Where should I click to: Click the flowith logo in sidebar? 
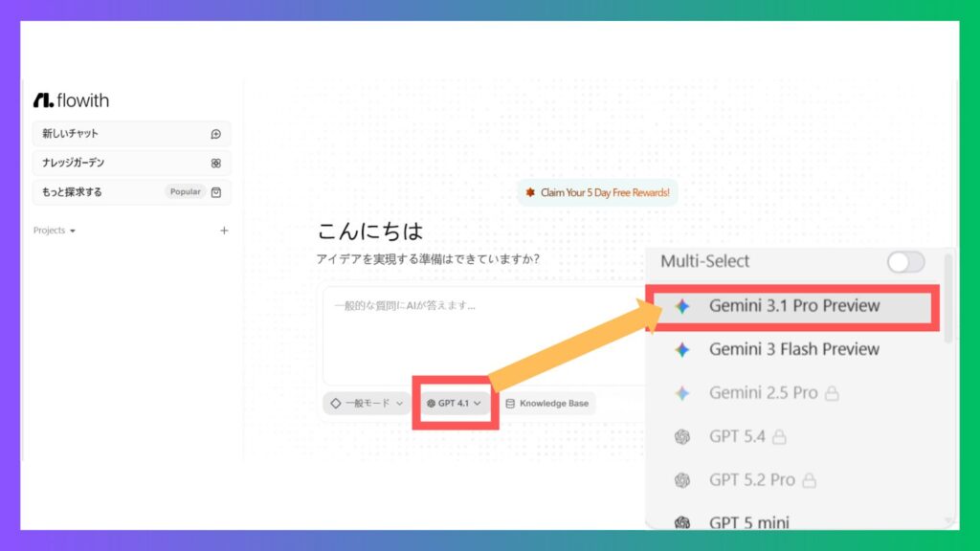point(71,100)
